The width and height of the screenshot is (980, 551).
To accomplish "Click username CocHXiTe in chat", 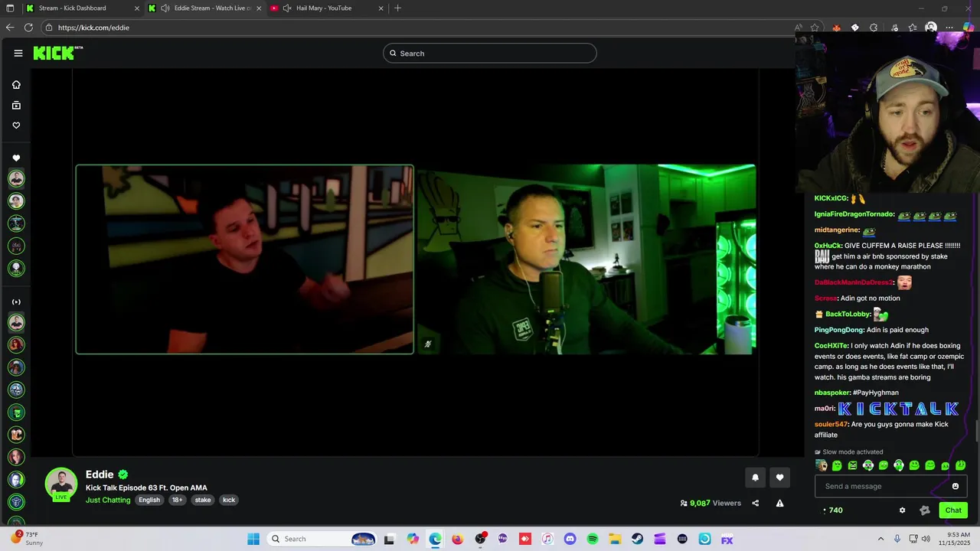I will click(831, 346).
